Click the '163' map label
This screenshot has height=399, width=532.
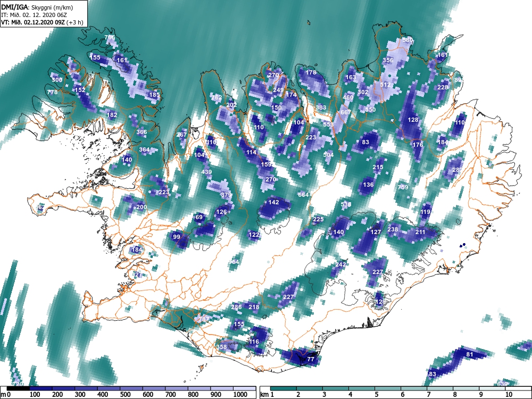(x=351, y=77)
